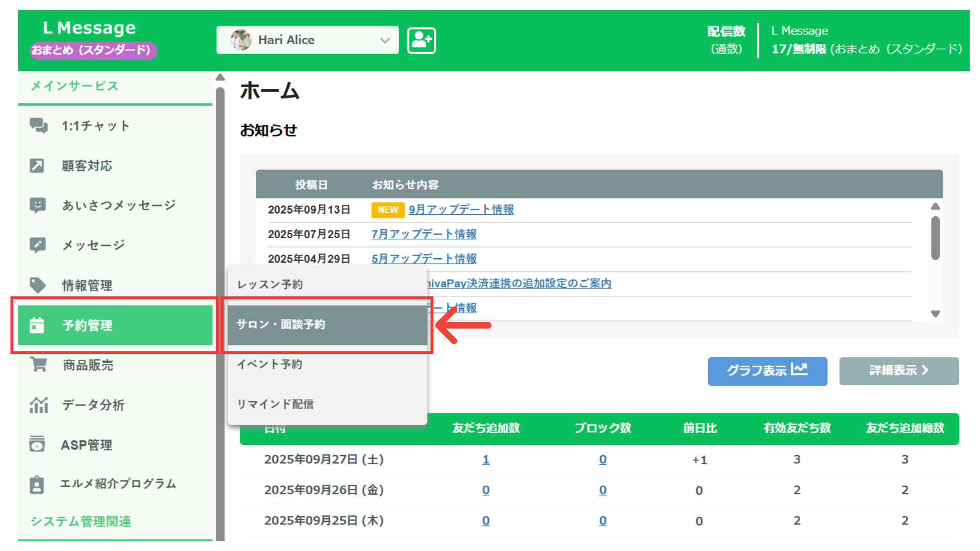Viewport: 980px width, 551px height.
Task: Click the グラフ表示 button
Action: click(767, 371)
